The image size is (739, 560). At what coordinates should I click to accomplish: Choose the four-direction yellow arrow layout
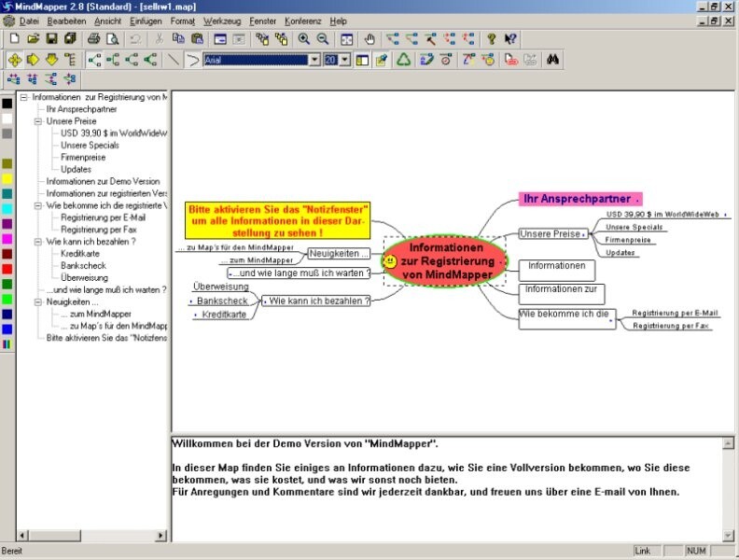15,60
